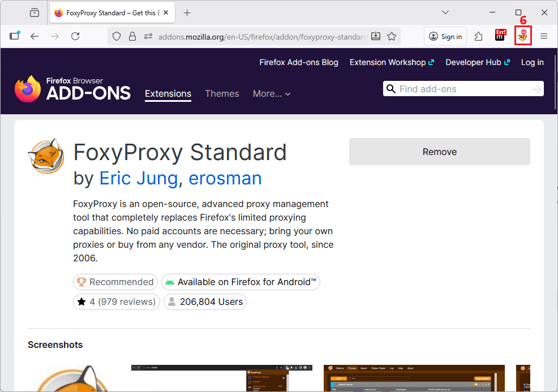Bookmark this page with the star icon
Screen dimensions: 558x392
coord(392,36)
